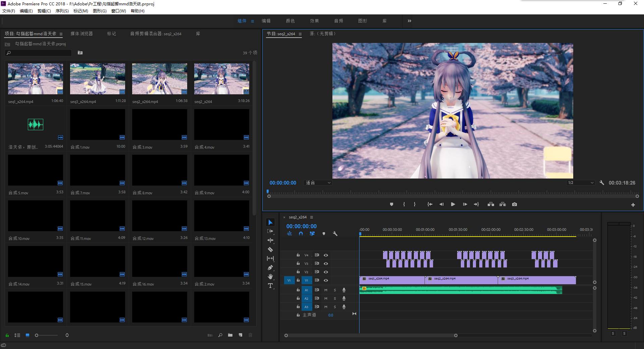
Task: Toggle Linked Selection in timeline
Action: pos(312,234)
